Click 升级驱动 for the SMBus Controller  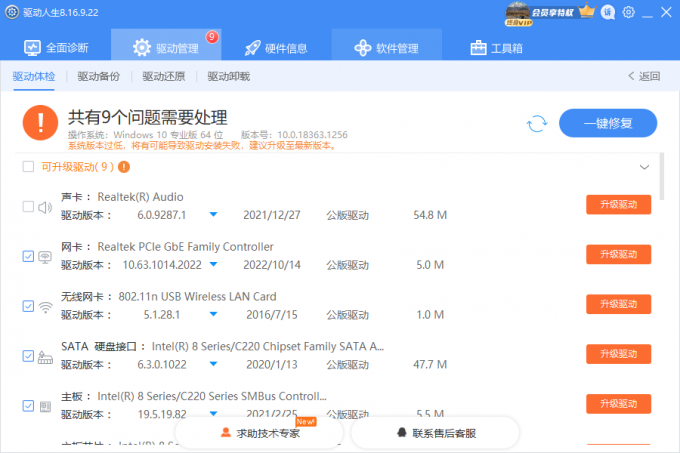pos(618,404)
